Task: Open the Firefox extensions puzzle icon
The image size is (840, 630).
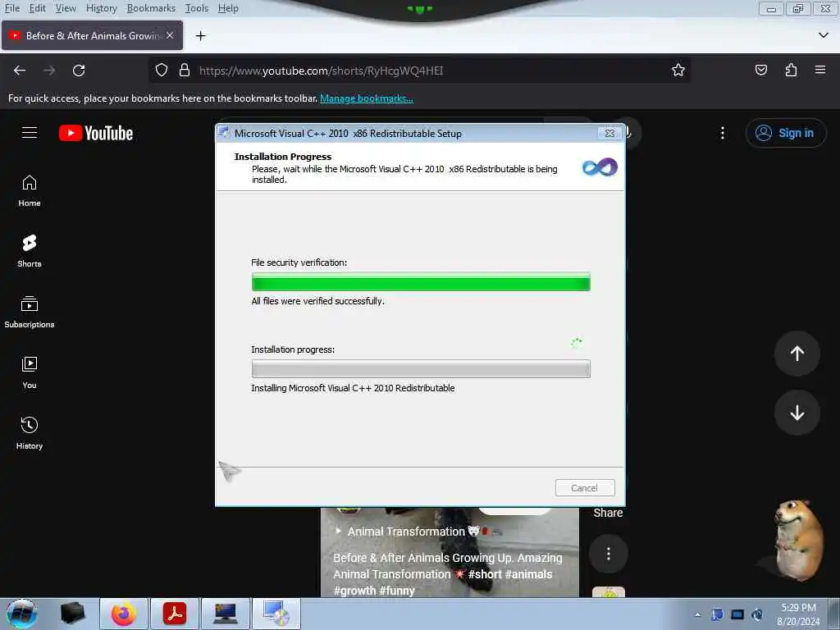Action: click(x=791, y=71)
